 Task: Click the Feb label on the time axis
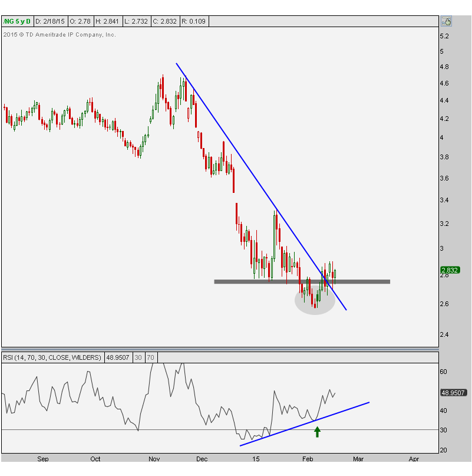(x=308, y=459)
